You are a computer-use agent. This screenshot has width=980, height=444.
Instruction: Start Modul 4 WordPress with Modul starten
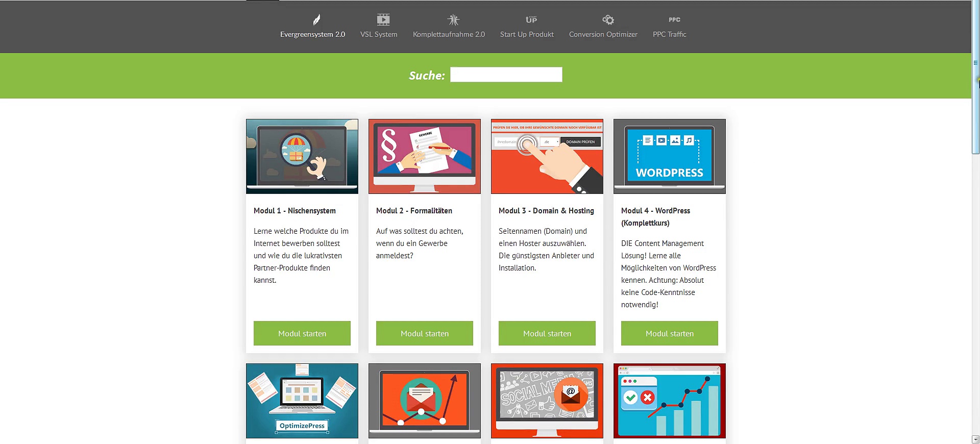click(x=670, y=333)
